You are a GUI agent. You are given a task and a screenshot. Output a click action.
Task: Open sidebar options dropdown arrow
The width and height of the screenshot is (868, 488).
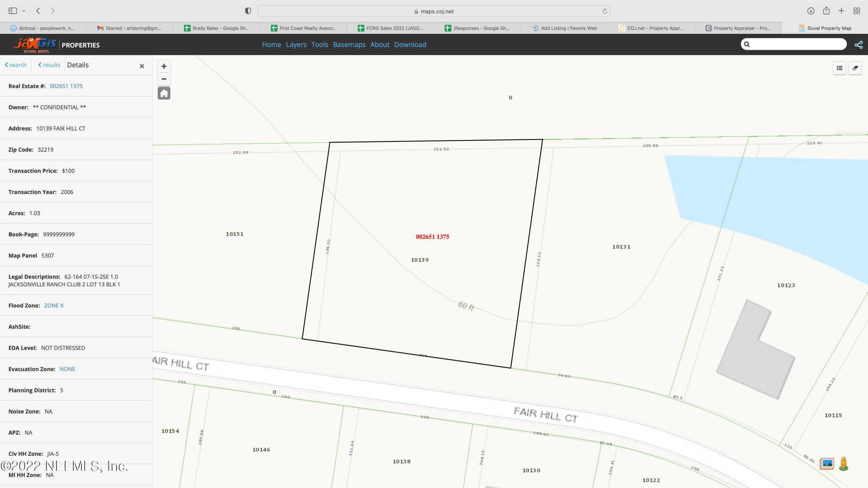pos(24,11)
